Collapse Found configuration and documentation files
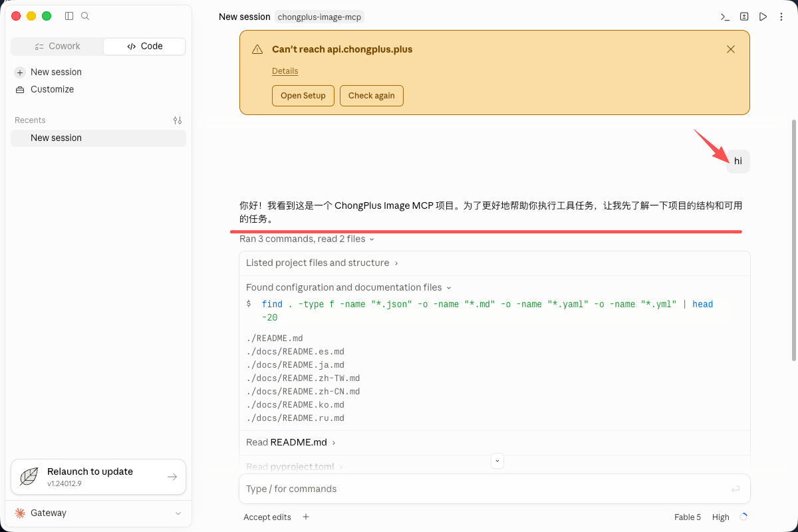Viewport: 798px width, 532px height. click(348, 287)
